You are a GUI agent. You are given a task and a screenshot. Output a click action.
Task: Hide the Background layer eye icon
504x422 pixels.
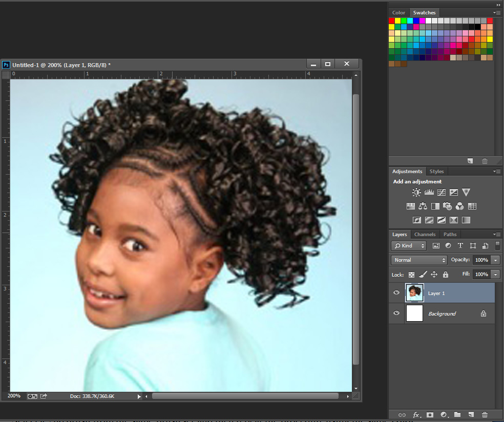pyautogui.click(x=396, y=313)
